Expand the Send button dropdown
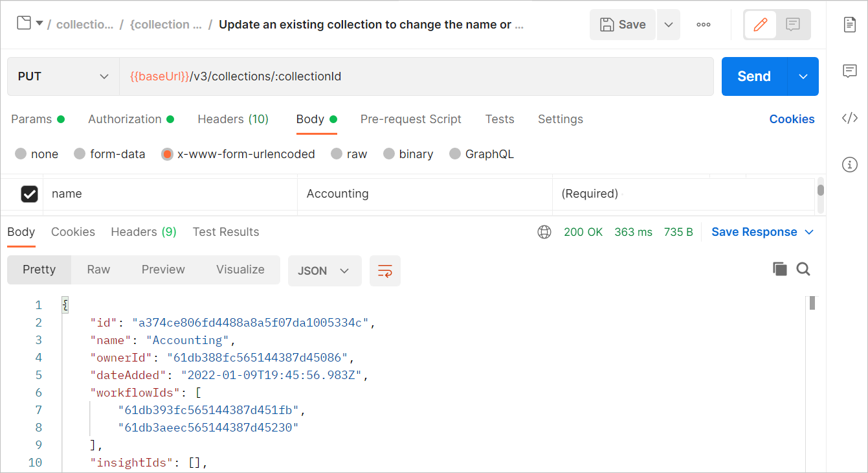868x473 pixels. point(803,76)
